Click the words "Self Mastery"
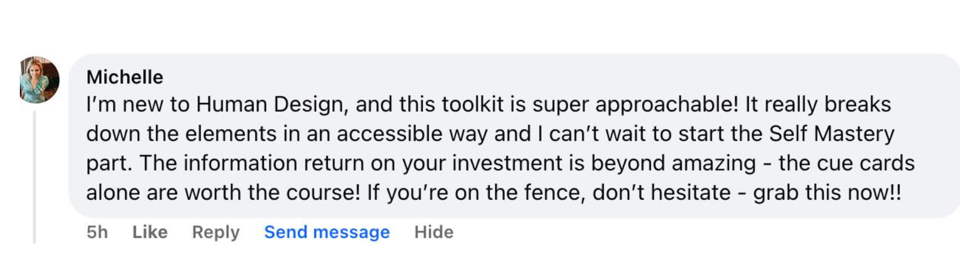The image size is (980, 276). (831, 134)
